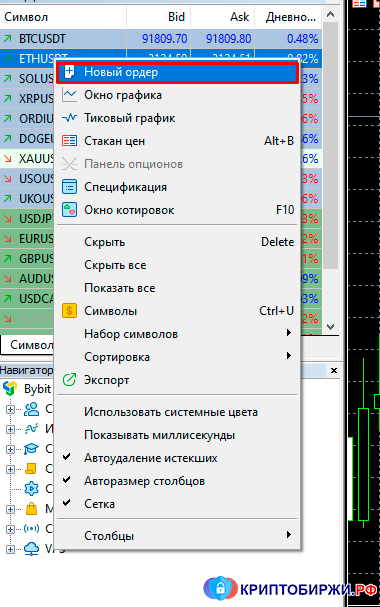Select the Bybit root in Navigator
Viewport: 380px width, 607px height.
(37, 389)
